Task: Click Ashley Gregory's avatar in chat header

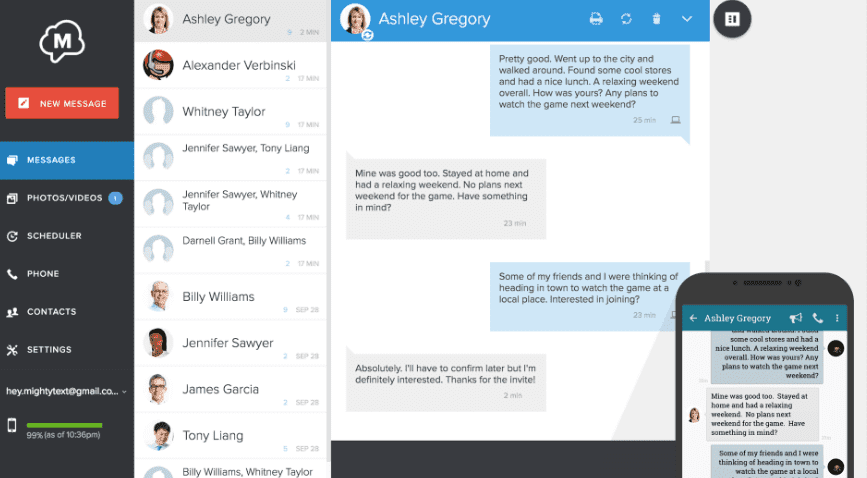Action: pos(355,19)
